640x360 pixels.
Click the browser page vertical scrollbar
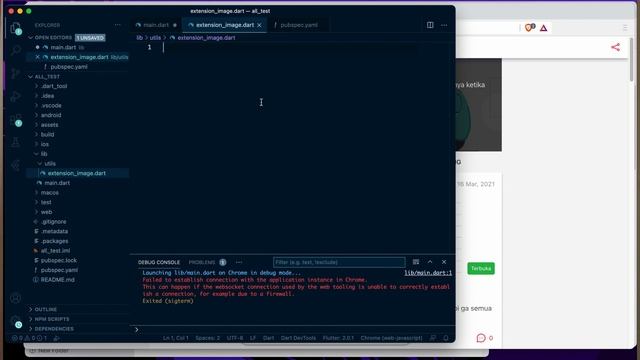[631, 59]
